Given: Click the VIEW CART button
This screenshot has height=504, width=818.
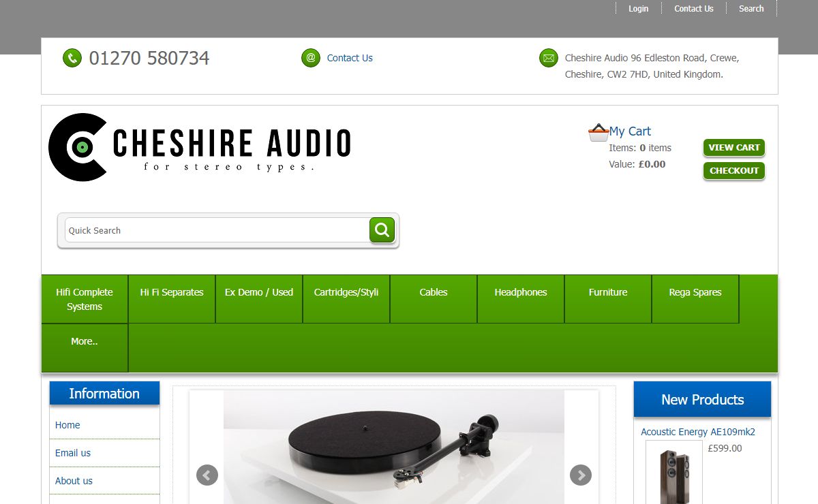Looking at the screenshot, I should (x=734, y=148).
